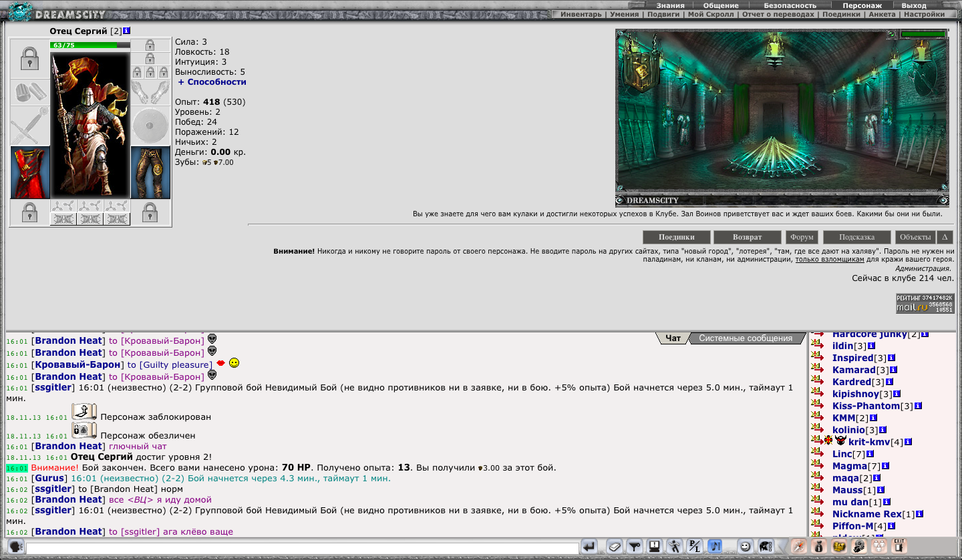Open chat filter funnel icon
The width and height of the screenshot is (962, 560).
[x=635, y=547]
